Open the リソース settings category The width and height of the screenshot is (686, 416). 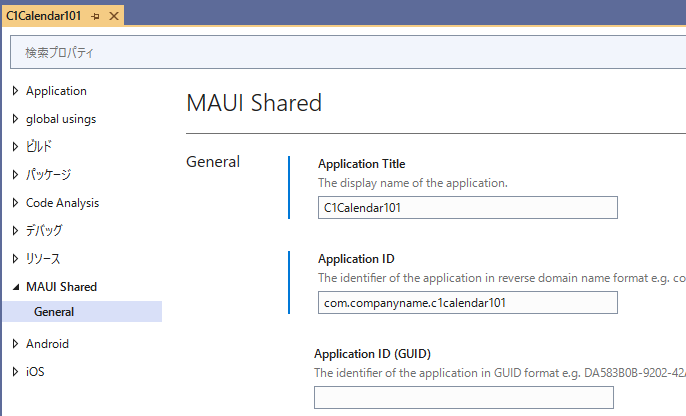[43, 259]
